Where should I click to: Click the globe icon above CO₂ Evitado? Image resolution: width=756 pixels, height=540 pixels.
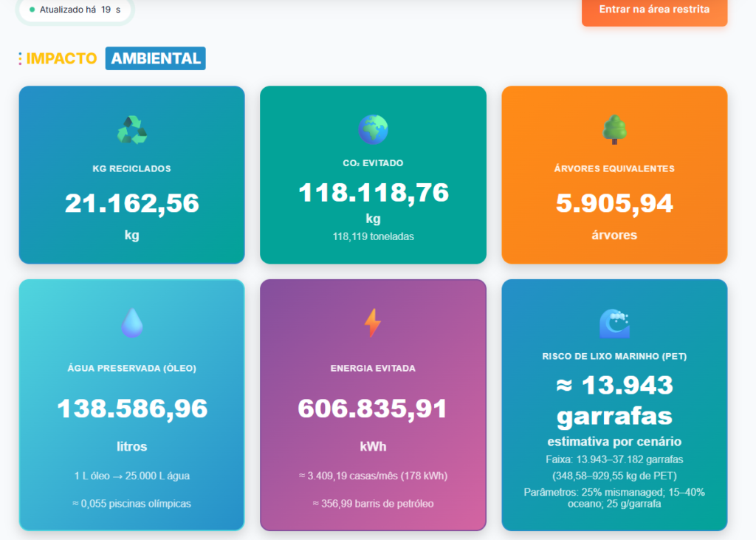[373, 129]
